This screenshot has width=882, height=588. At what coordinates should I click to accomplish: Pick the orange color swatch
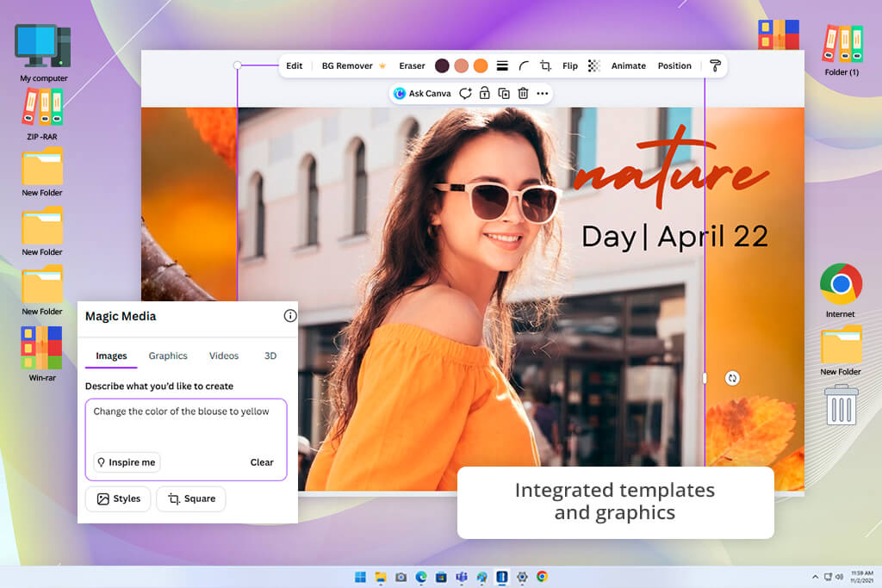pos(481,65)
